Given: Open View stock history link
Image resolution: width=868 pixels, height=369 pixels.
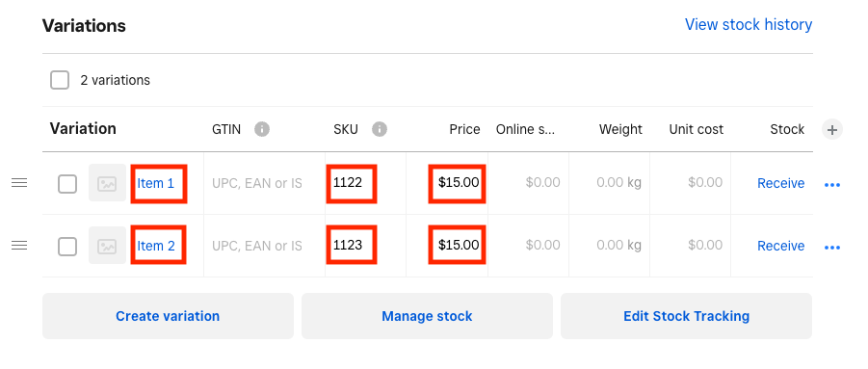Looking at the screenshot, I should click(x=749, y=24).
